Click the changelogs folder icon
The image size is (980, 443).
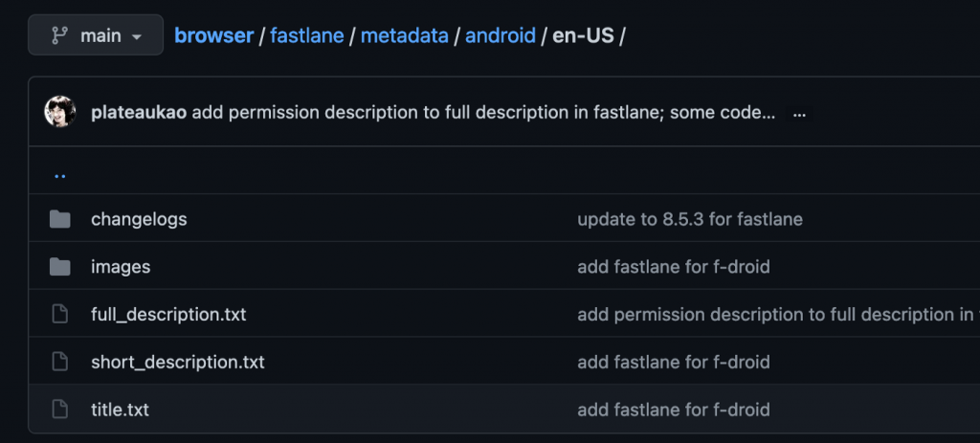coord(60,219)
